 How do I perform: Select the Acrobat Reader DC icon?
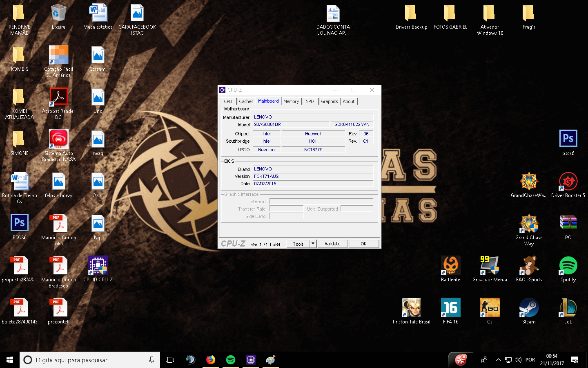tap(58, 104)
